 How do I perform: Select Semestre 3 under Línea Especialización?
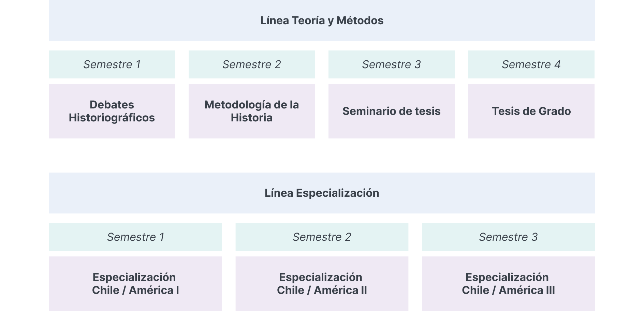(508, 237)
